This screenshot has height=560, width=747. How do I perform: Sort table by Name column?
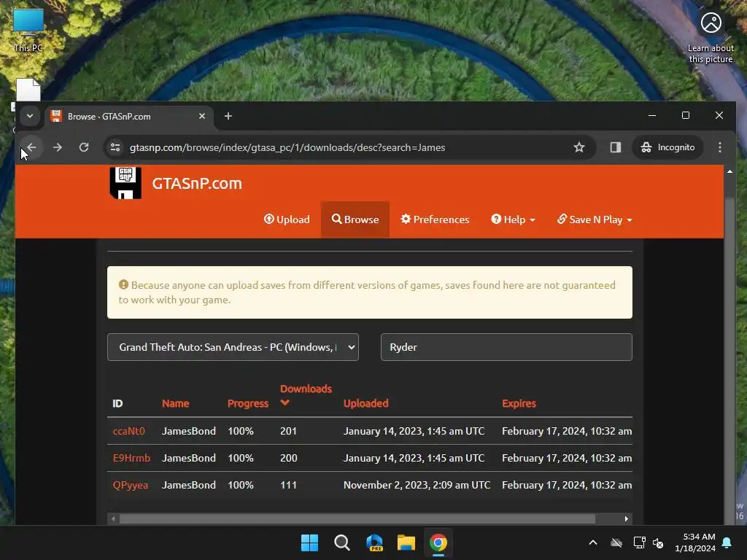pyautogui.click(x=175, y=403)
